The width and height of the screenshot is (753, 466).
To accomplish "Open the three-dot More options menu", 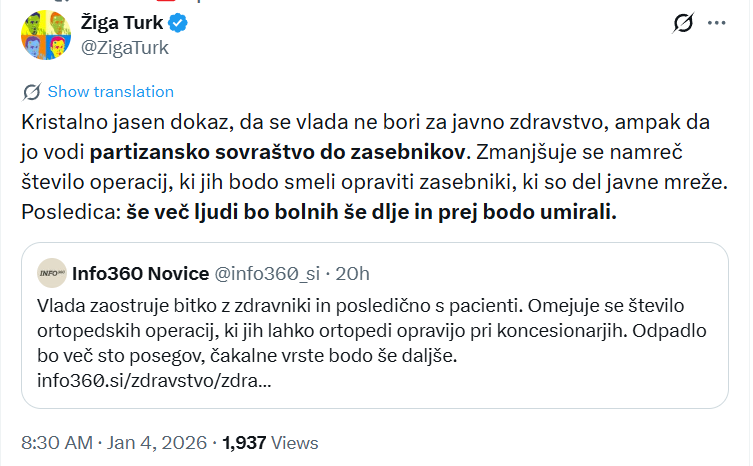I will [716, 24].
